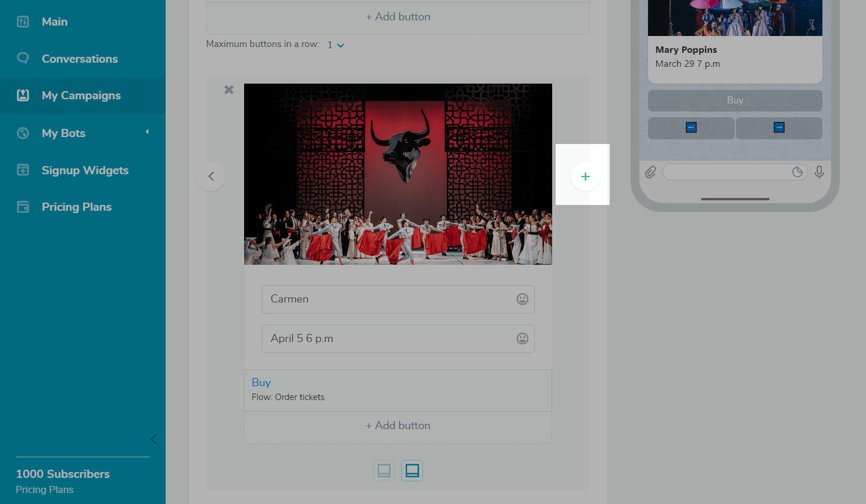
Task: Open the Pricing Plans link under 1000 Subscribers
Action: pyautogui.click(x=45, y=489)
